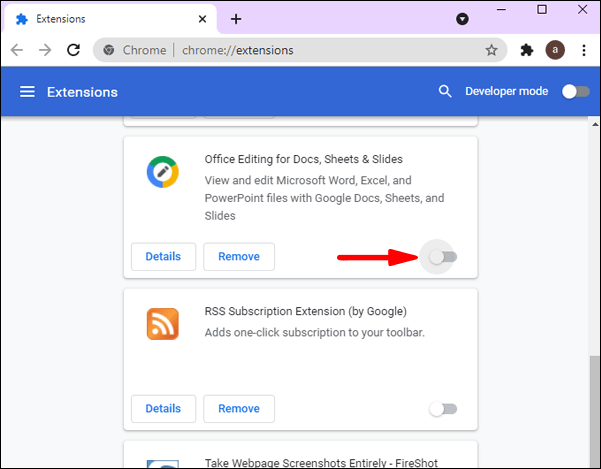Image resolution: width=601 pixels, height=469 pixels.
Task: Click 'Adds one-click subscription to your toolbar.' text
Action: pos(315,333)
